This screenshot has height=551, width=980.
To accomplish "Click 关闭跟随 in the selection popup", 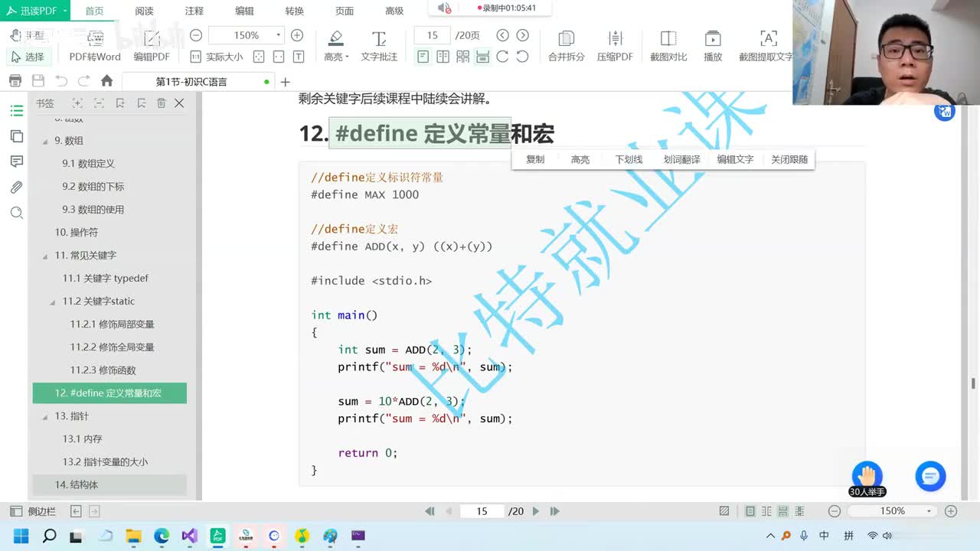I will (x=789, y=159).
